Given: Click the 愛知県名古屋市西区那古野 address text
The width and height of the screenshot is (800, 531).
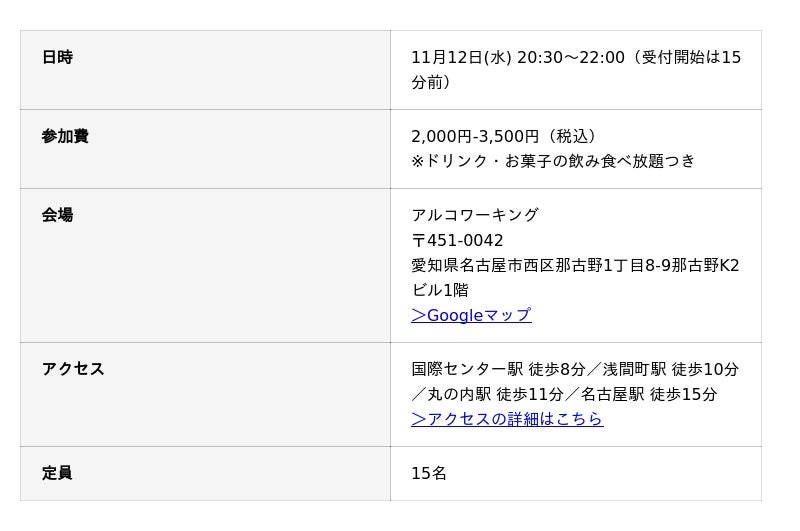Looking at the screenshot, I should coord(520,265).
